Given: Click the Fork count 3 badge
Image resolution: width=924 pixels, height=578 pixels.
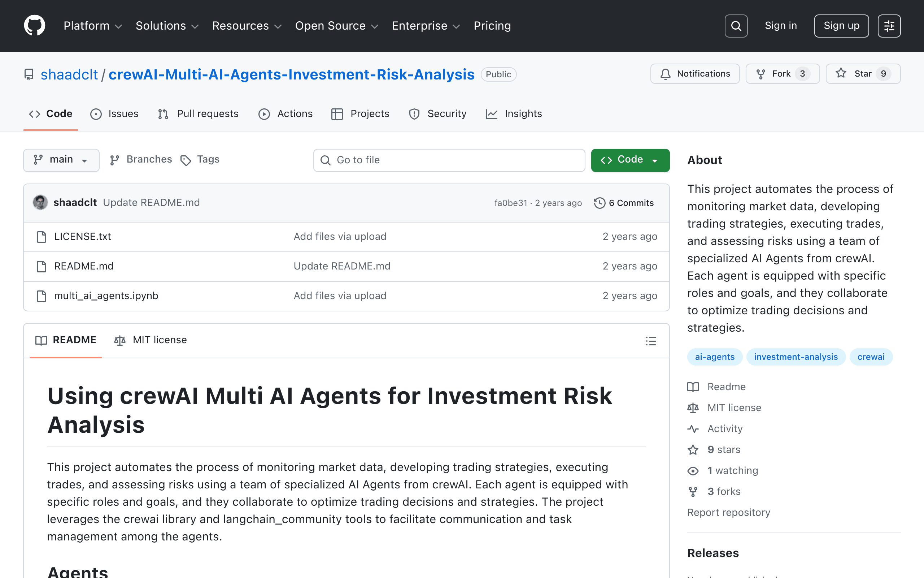Looking at the screenshot, I should [803, 74].
